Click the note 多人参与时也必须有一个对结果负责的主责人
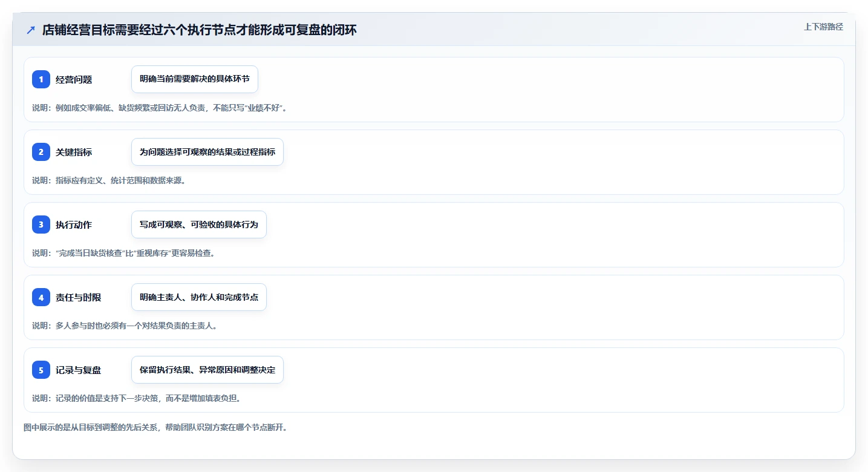The width and height of the screenshot is (868, 472). 125,326
